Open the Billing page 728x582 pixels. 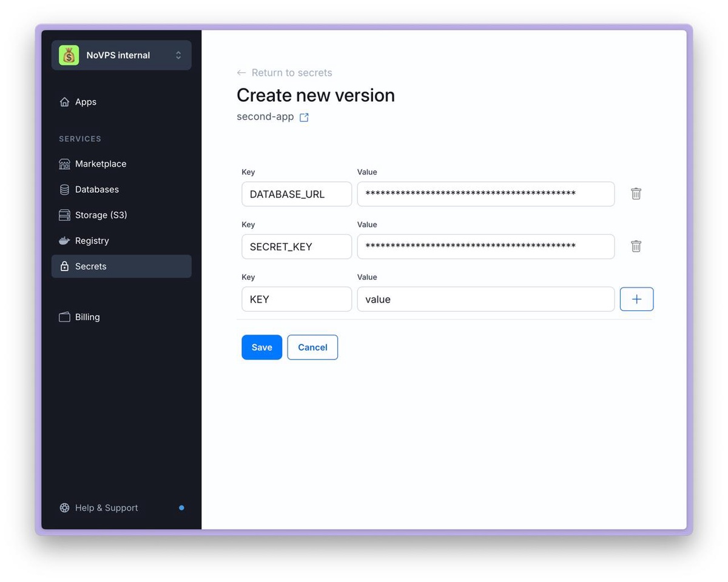click(87, 317)
